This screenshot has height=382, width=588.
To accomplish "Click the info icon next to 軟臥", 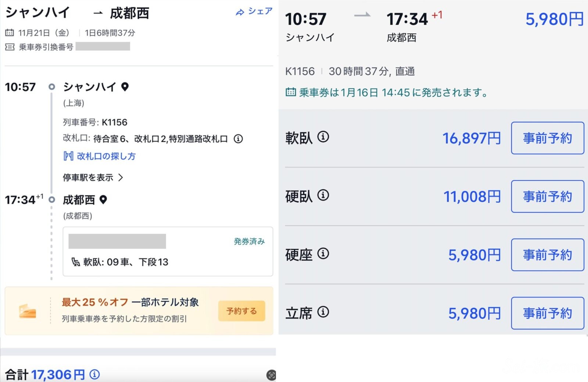I will click(x=323, y=137).
